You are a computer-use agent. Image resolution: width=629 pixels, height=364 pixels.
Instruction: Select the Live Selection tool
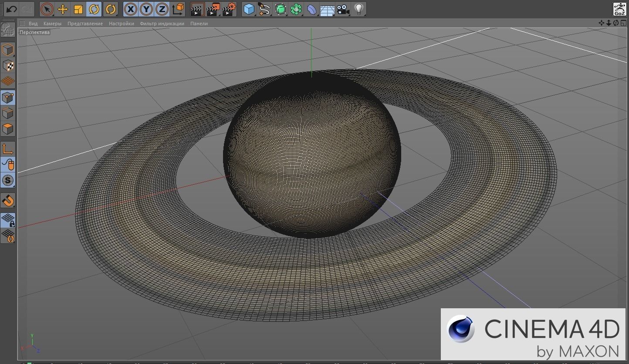[46, 9]
